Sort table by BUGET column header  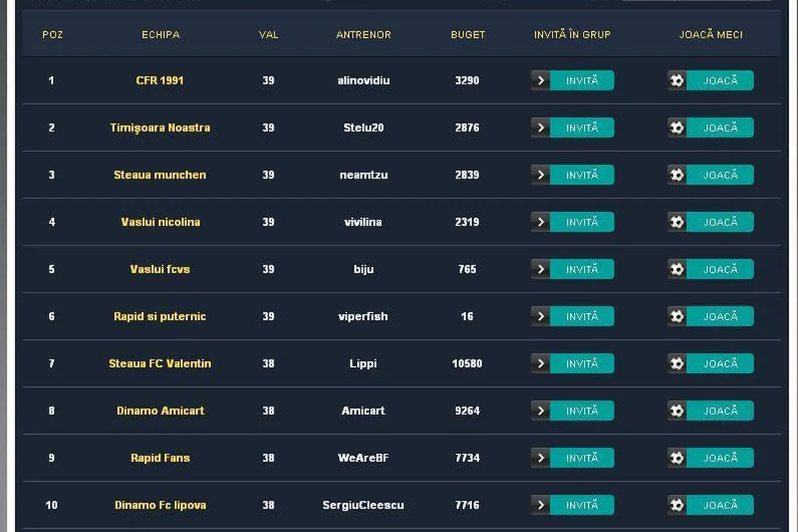click(467, 34)
